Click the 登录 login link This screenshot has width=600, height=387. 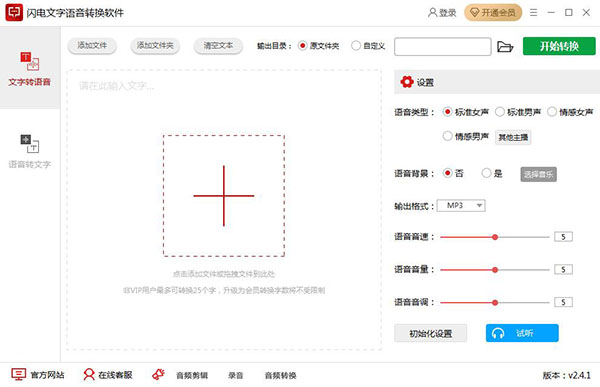point(442,13)
